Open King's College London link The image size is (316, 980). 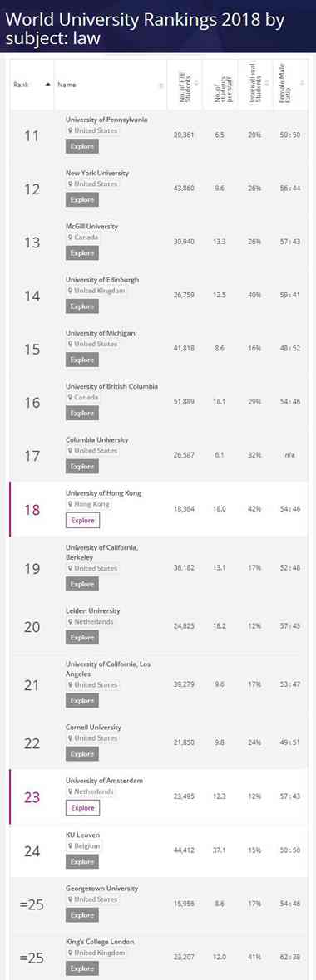[100, 941]
